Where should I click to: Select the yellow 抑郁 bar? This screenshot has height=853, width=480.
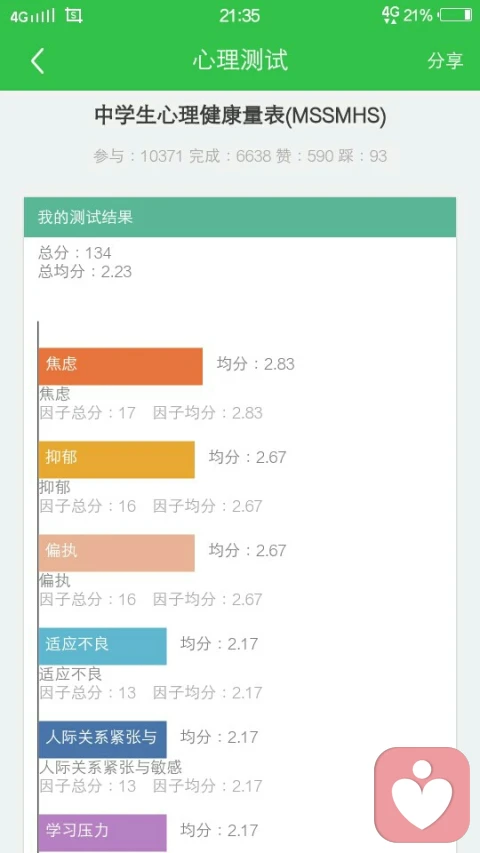click(116, 460)
